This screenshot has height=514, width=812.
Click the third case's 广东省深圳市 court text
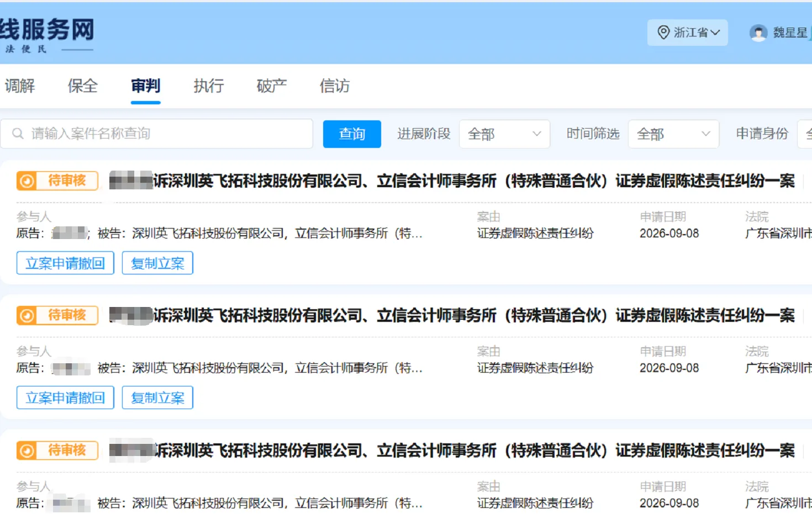pyautogui.click(x=778, y=504)
